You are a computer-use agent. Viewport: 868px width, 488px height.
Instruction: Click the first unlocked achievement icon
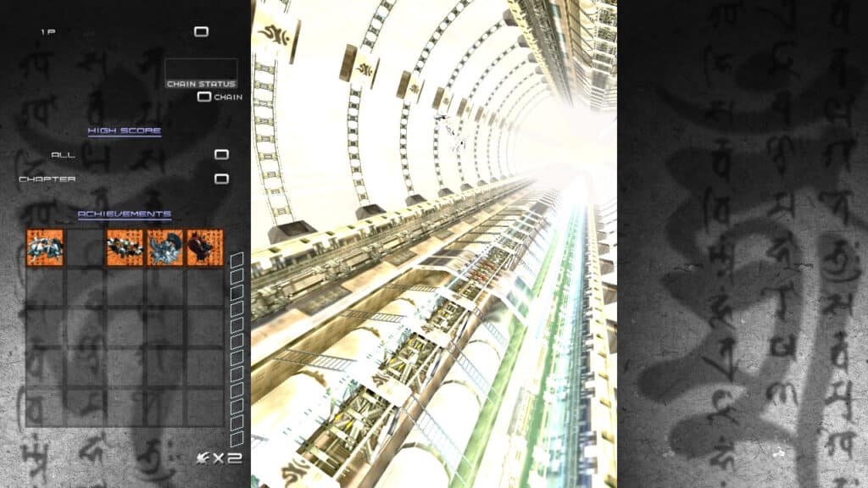pos(45,247)
